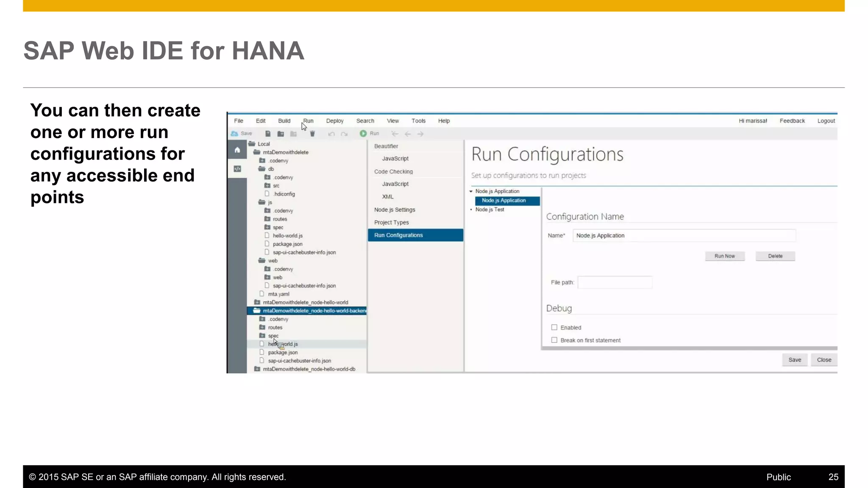
Task: Click the cloud Save toolbar button
Action: [x=241, y=133]
